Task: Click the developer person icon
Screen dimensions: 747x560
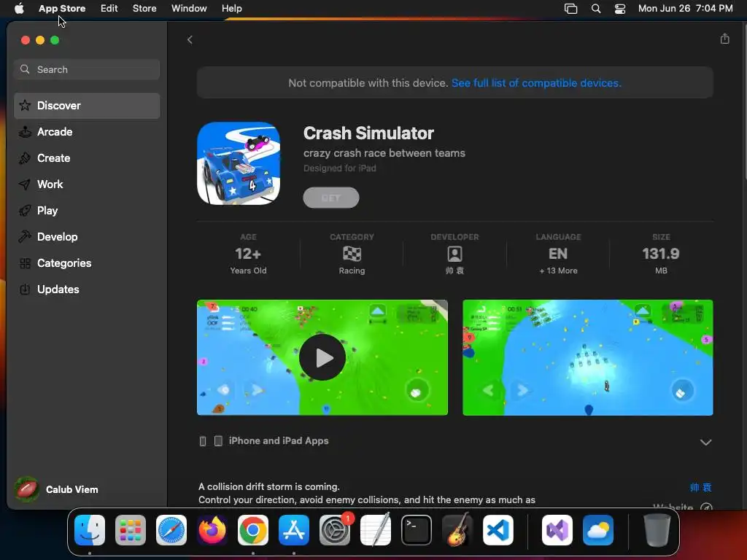Action: tap(455, 254)
